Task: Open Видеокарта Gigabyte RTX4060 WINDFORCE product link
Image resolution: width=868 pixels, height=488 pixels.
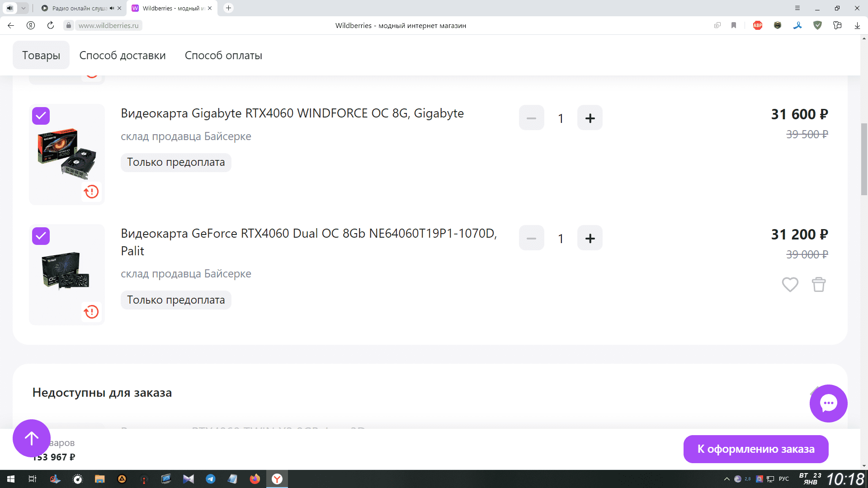Action: pos(292,113)
